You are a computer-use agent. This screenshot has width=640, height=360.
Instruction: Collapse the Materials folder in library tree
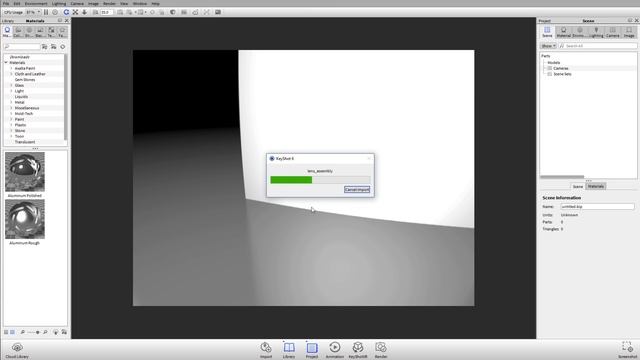coord(6,63)
